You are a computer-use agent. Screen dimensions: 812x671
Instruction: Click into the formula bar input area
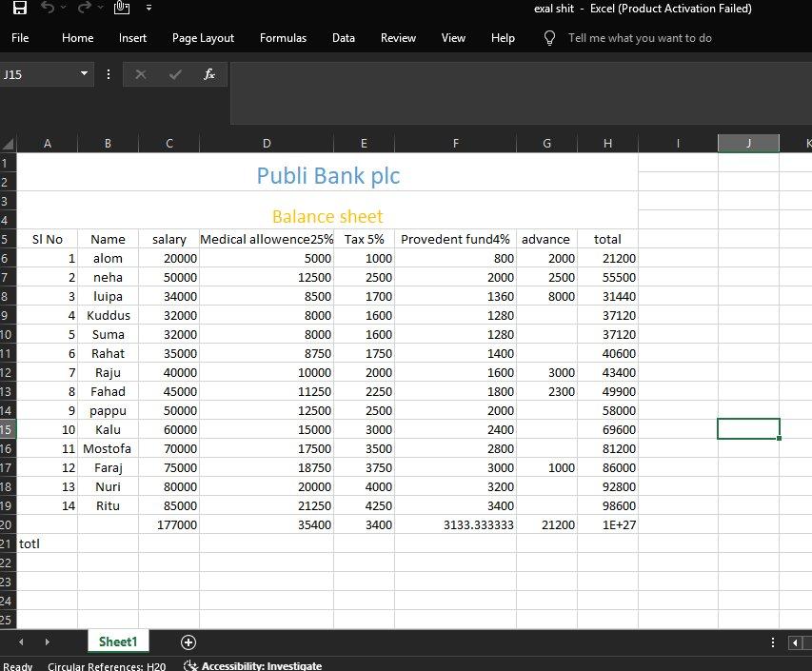(x=521, y=93)
